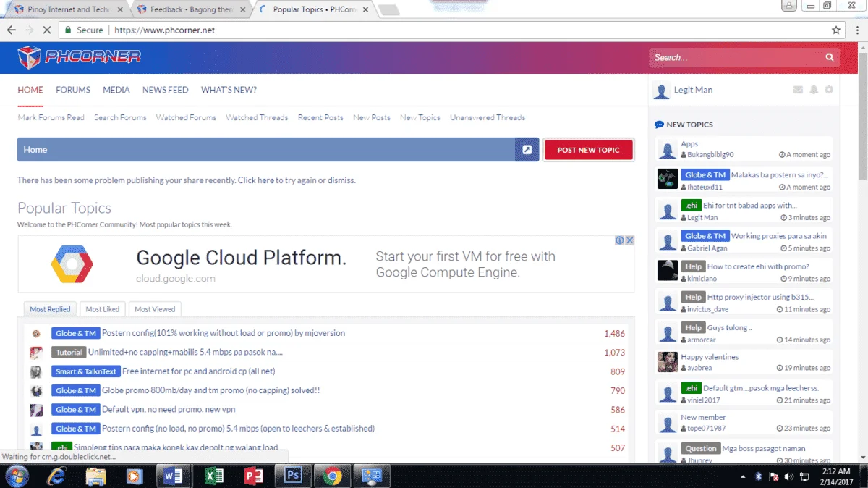Open Excel from the taskbar
The image size is (868, 488).
pyautogui.click(x=214, y=476)
